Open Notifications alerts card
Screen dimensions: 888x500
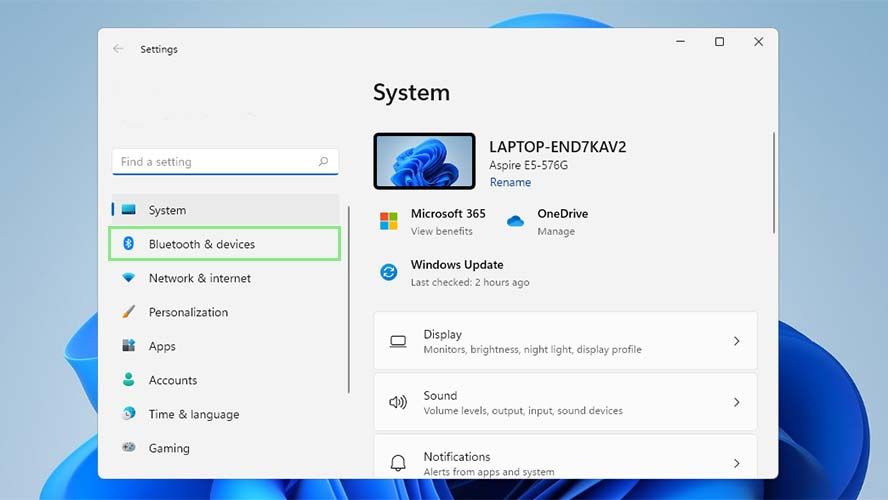click(x=565, y=456)
